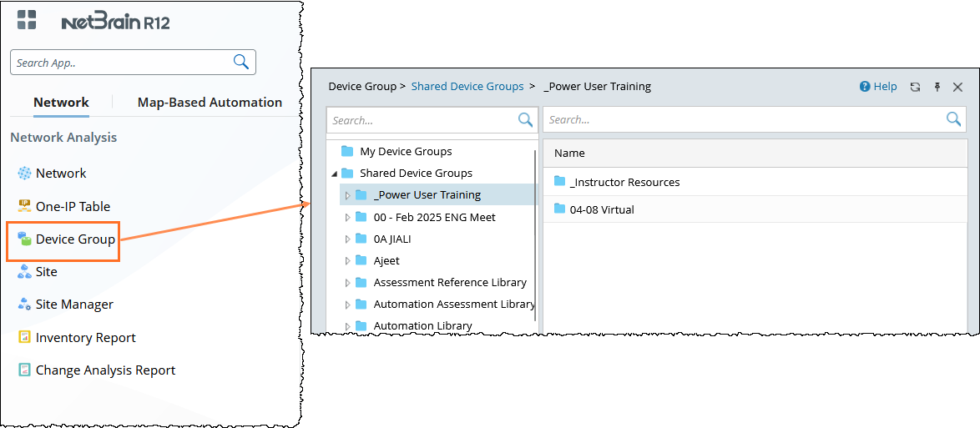Viewport: 980px width, 428px height.
Task: Collapse the Shared Device Groups node
Action: [x=333, y=174]
